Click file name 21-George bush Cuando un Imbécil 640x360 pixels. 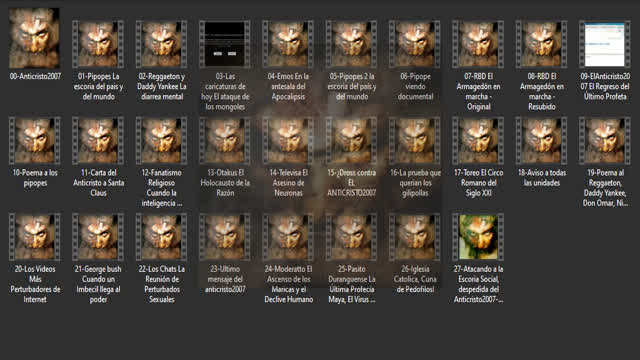[x=98, y=284]
